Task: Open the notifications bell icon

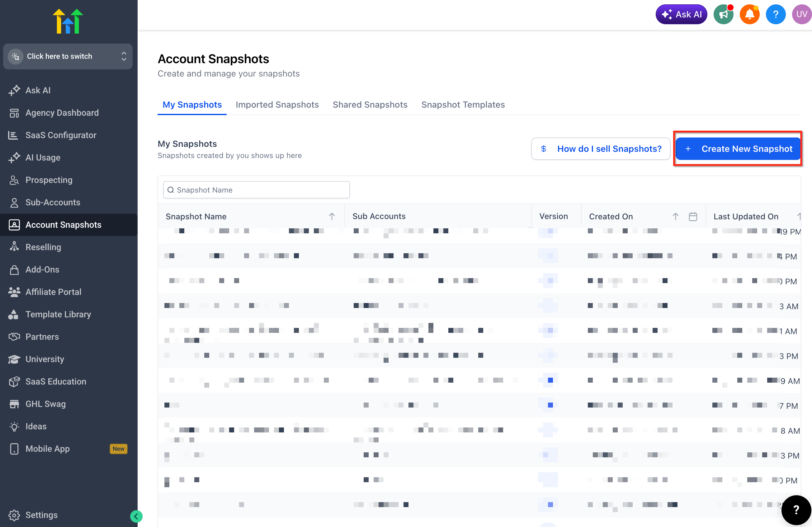Action: click(x=749, y=14)
